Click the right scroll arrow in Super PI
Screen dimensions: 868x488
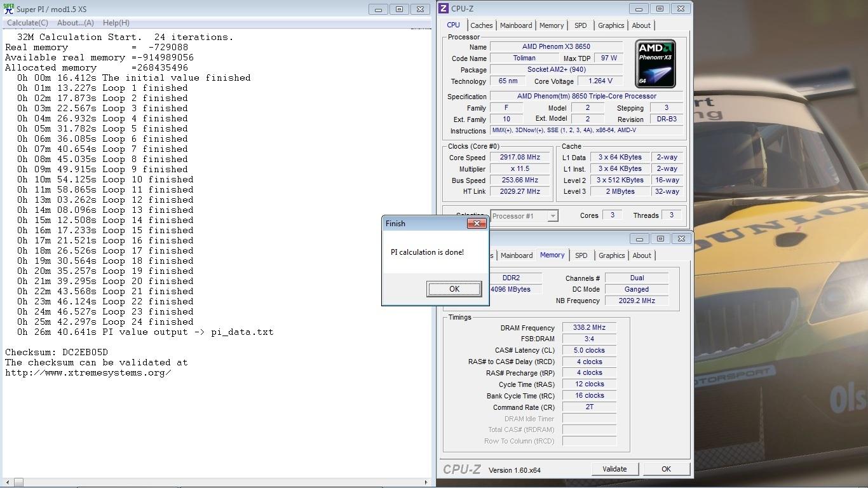pyautogui.click(x=426, y=482)
